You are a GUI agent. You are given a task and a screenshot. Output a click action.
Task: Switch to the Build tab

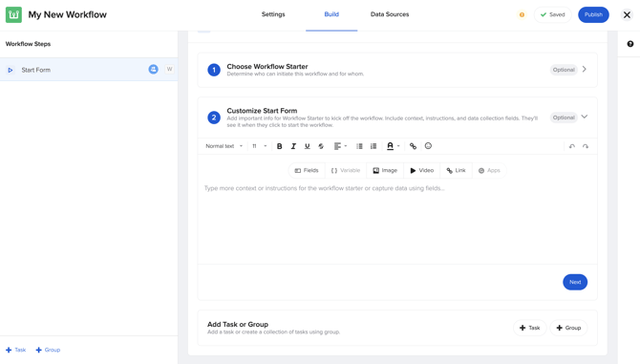point(331,14)
